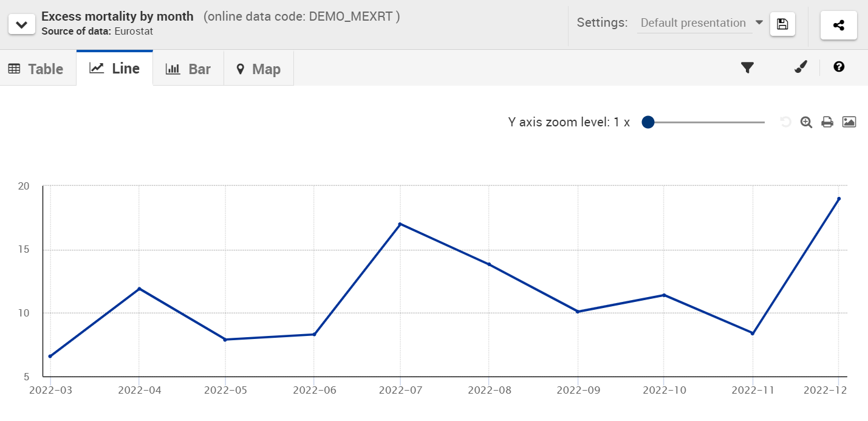868x421 pixels.
Task: Switch to the Bar tab
Action: pos(188,69)
